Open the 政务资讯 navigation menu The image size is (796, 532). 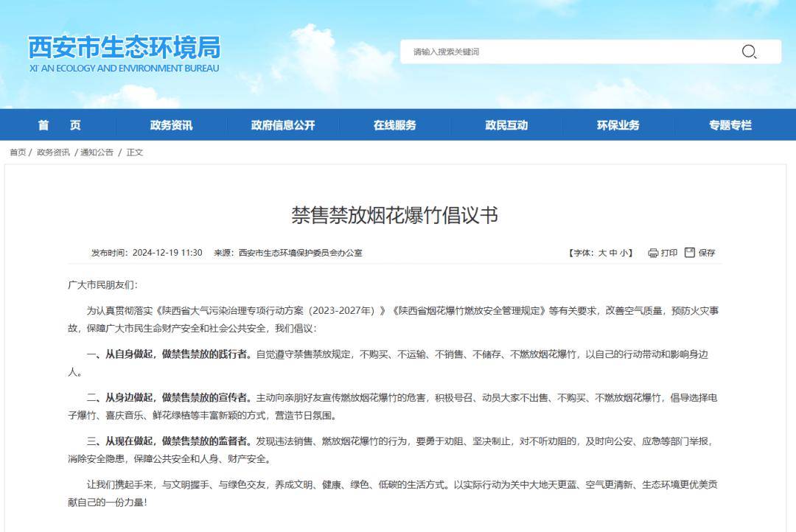coord(171,125)
